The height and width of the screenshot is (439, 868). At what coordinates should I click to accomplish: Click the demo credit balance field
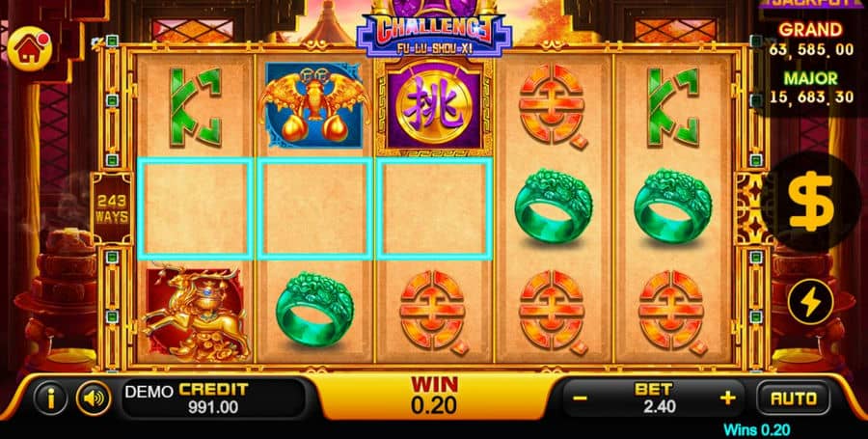point(213,398)
